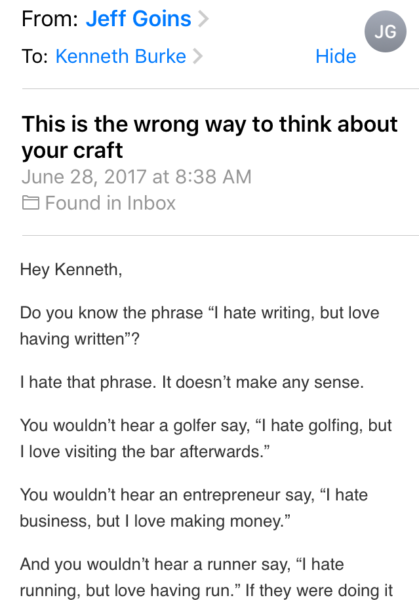Tap the Hey Kenneth greeting

point(71,269)
